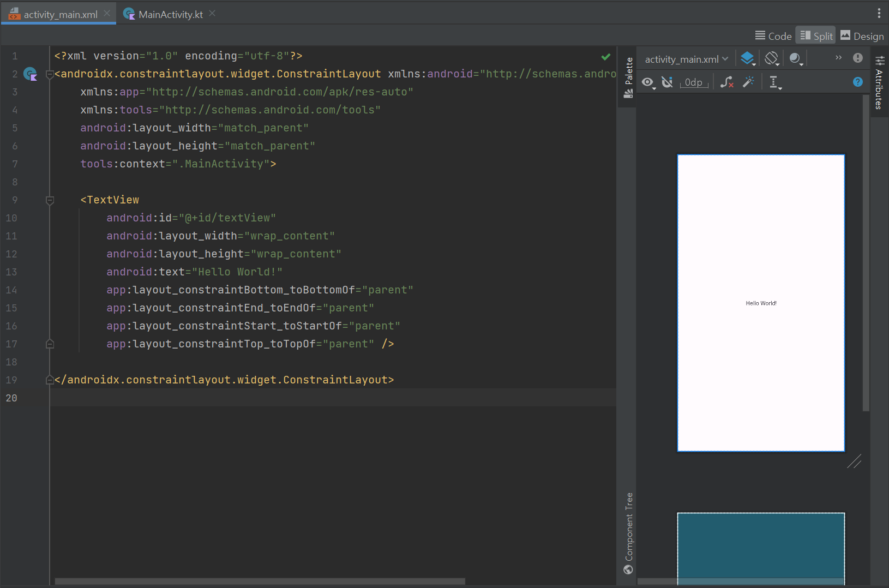Click the layout_constraintBottom_toBottomOf attribute line

tap(260, 290)
